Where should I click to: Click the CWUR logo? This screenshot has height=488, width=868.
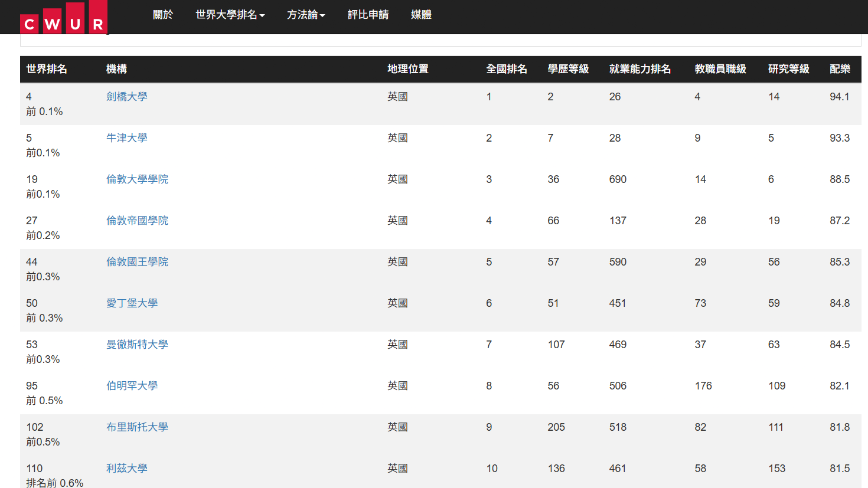[64, 17]
